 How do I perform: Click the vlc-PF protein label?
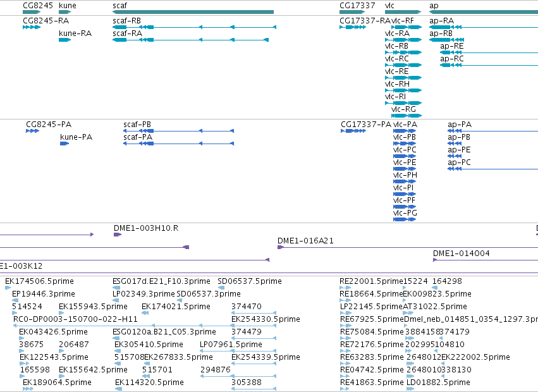pyautogui.click(x=404, y=200)
